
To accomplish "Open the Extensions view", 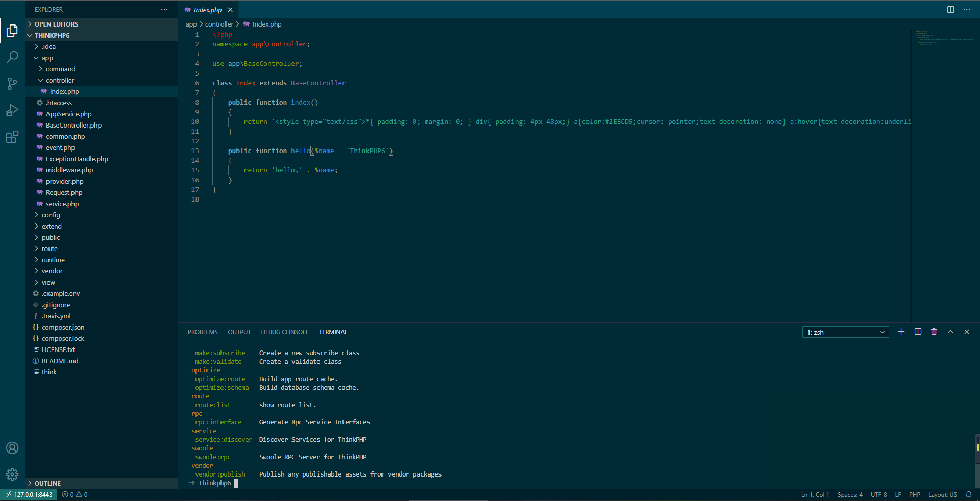I will [x=12, y=137].
